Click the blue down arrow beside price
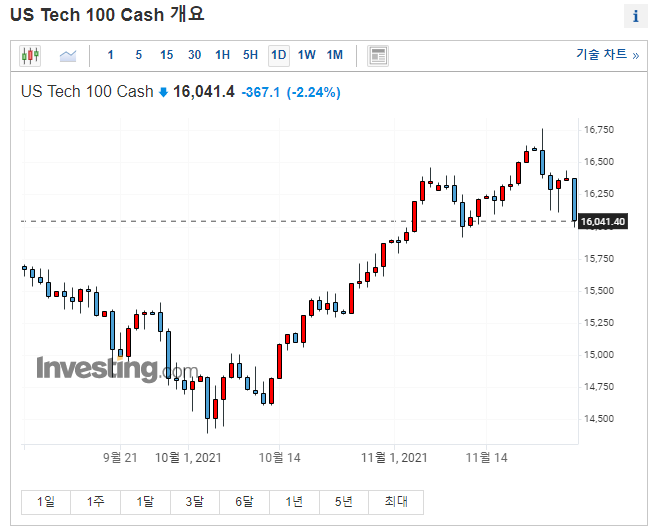Image resolution: width=656 pixels, height=527 pixels. [x=164, y=92]
